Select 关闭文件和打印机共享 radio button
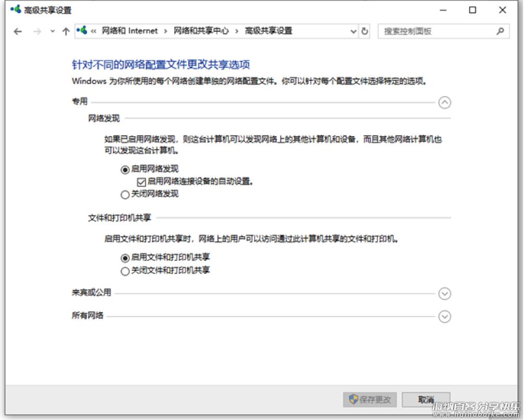 point(125,271)
